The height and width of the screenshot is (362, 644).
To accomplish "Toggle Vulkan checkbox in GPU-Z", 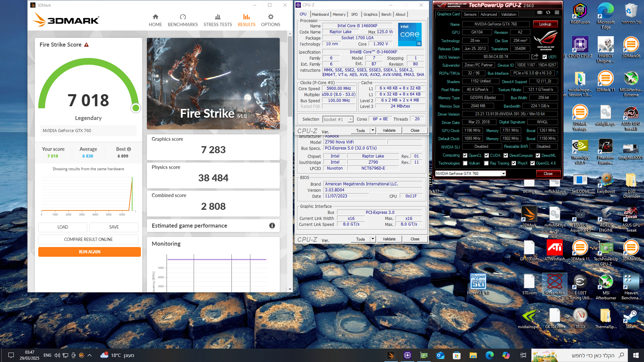I will pos(465,163).
